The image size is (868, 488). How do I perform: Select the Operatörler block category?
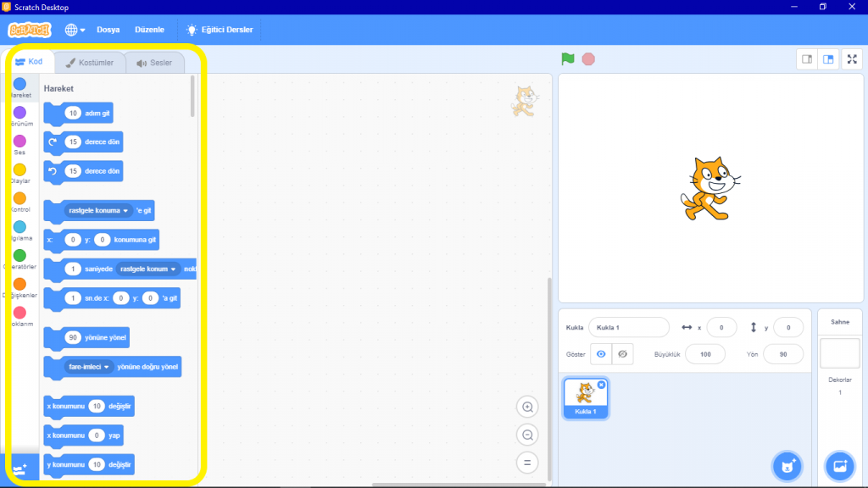[20, 259]
